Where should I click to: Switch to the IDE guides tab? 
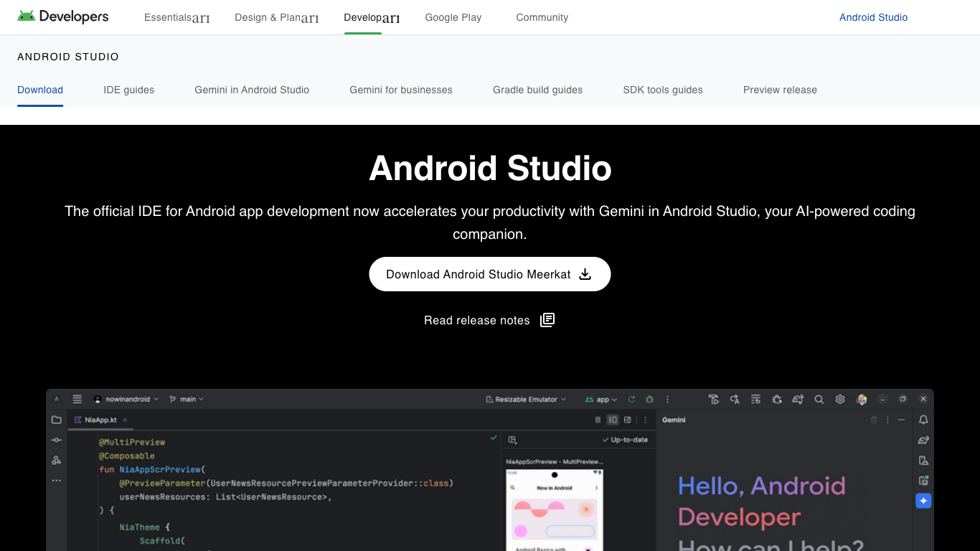coord(129,90)
